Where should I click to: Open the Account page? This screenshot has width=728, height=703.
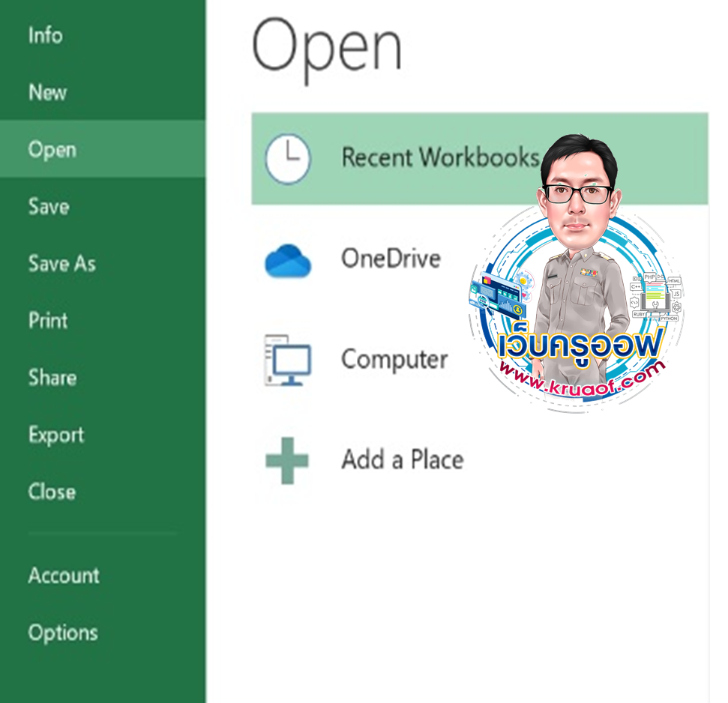[64, 576]
